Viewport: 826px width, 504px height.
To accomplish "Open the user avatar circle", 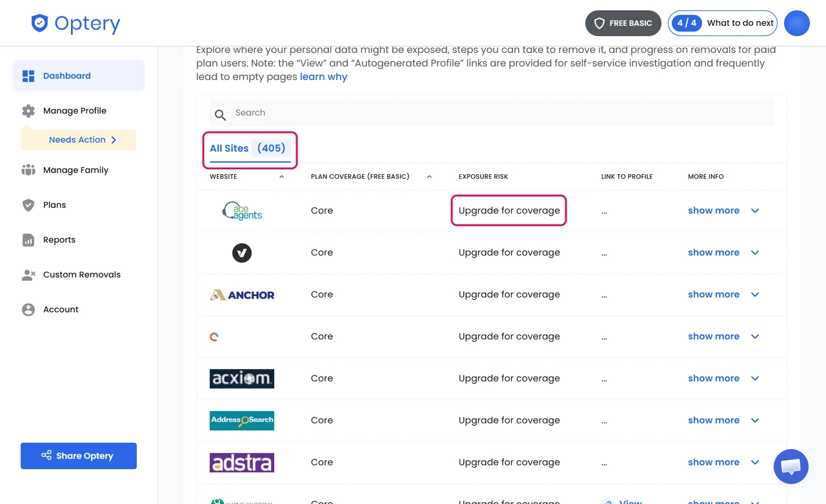I will coord(797,23).
